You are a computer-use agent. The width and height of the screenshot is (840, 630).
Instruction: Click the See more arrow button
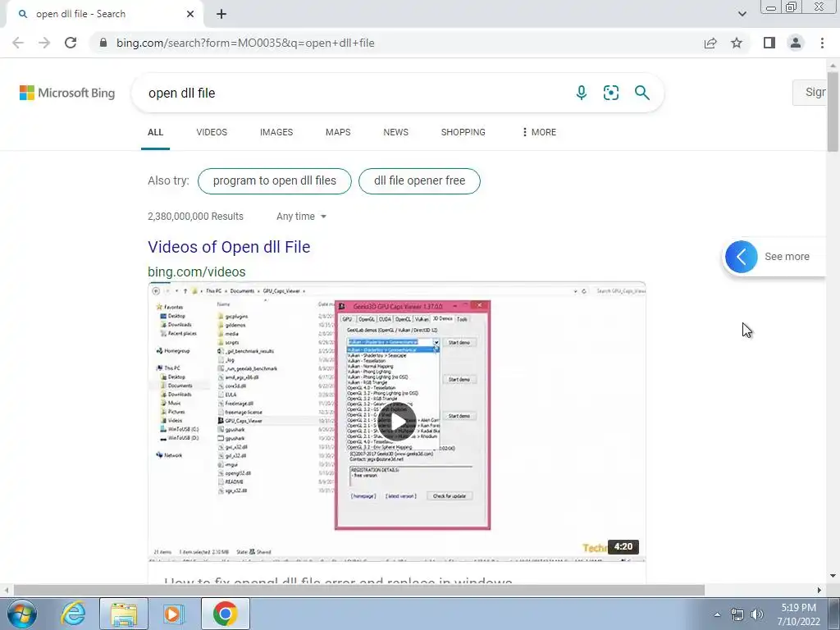pos(741,257)
